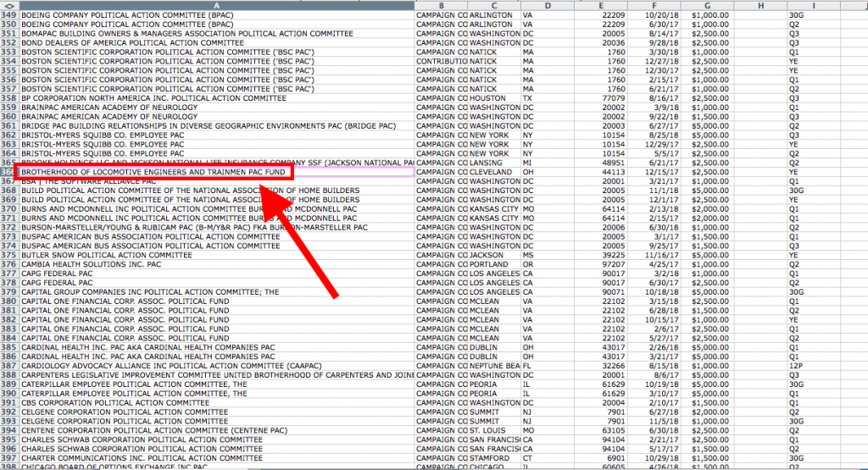
Task: Click the BOND DEALERS OF AMERICA cell
Action: coord(216,42)
